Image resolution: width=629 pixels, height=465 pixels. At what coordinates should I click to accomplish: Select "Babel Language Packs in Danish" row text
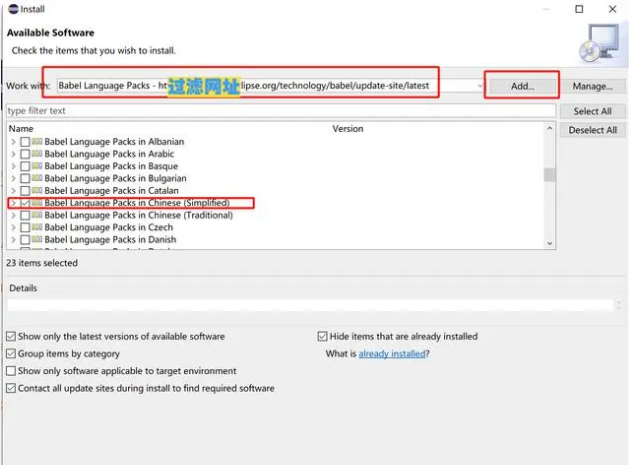pyautogui.click(x=110, y=240)
